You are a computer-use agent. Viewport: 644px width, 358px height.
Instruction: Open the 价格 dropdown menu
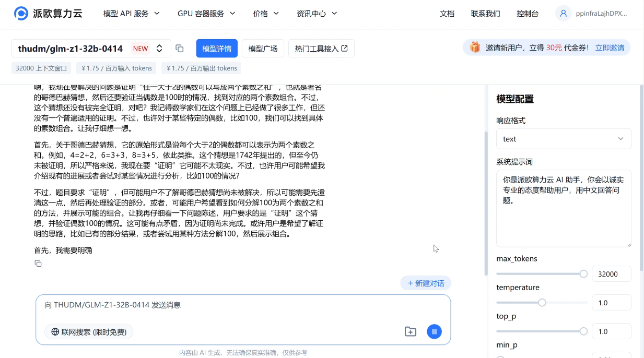[266, 14]
